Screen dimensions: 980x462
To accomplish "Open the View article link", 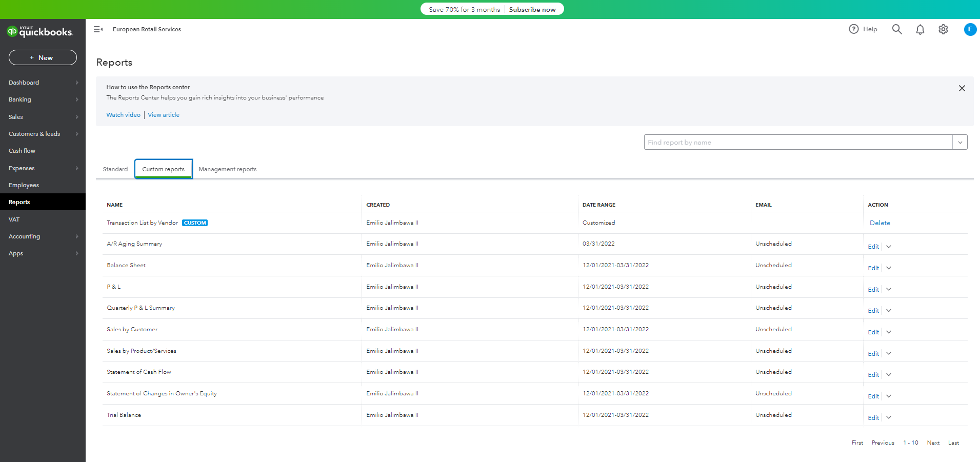I will pyautogui.click(x=164, y=115).
